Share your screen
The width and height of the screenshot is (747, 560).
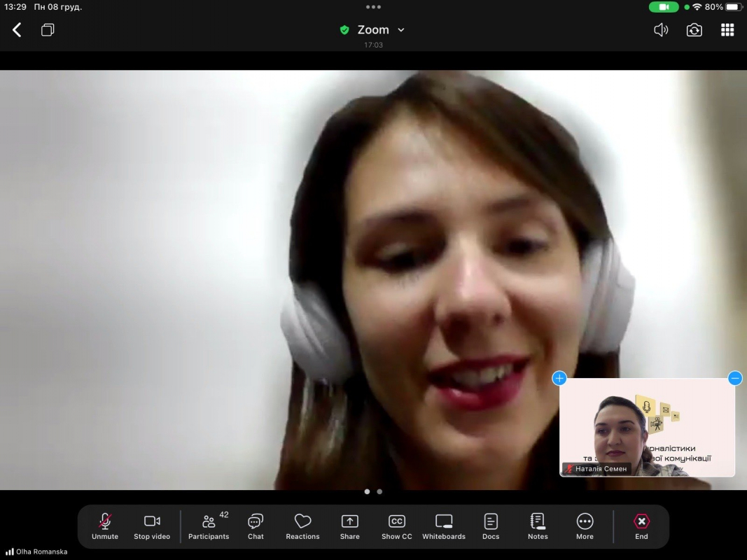pyautogui.click(x=349, y=526)
